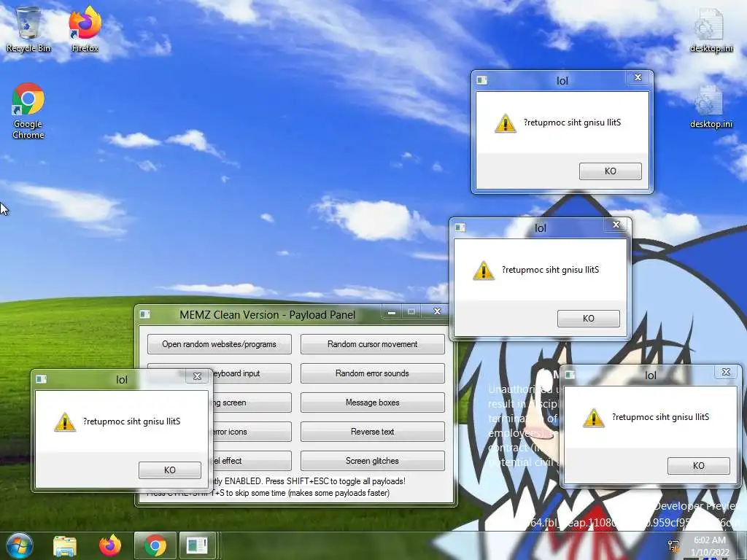Open the Recycle Bin desktop icon
This screenshot has width=747, height=560.
(x=28, y=29)
